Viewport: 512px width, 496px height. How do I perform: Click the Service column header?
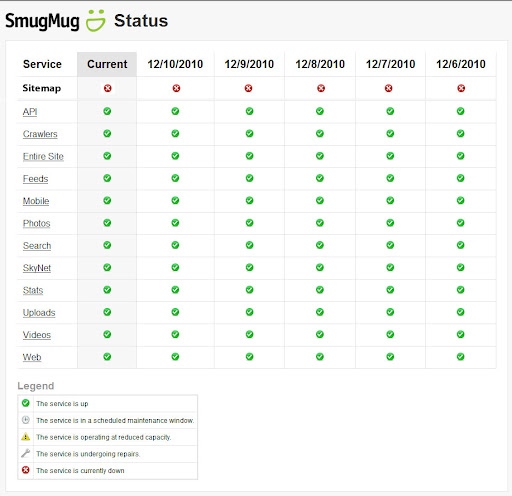[42, 64]
